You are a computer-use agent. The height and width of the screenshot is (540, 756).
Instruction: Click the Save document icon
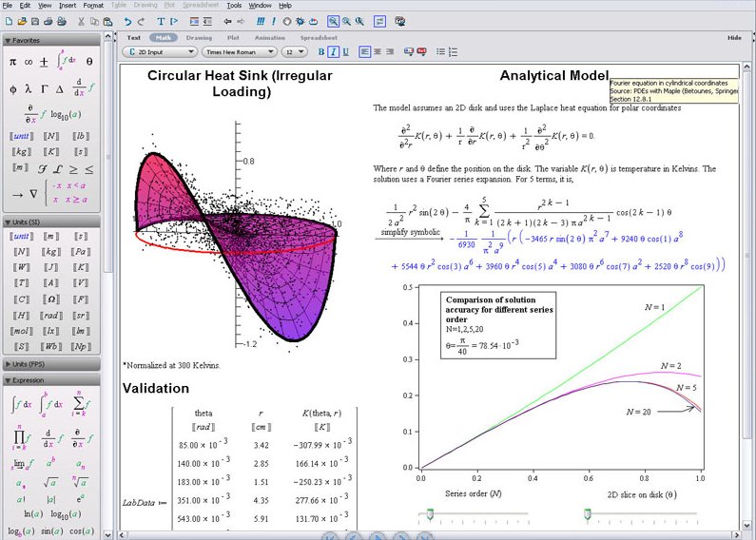pos(34,20)
